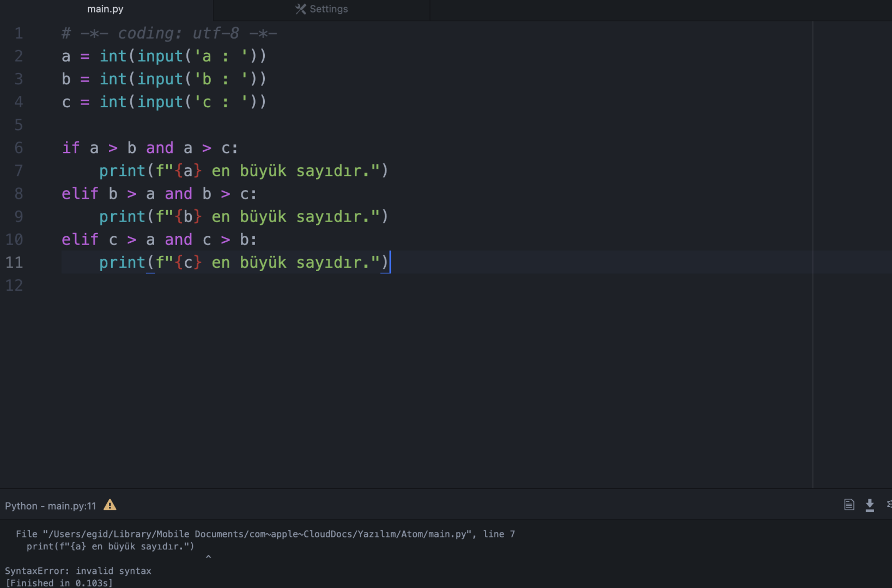Click the print statement on line 9
The width and height of the screenshot is (892, 588).
tap(244, 217)
